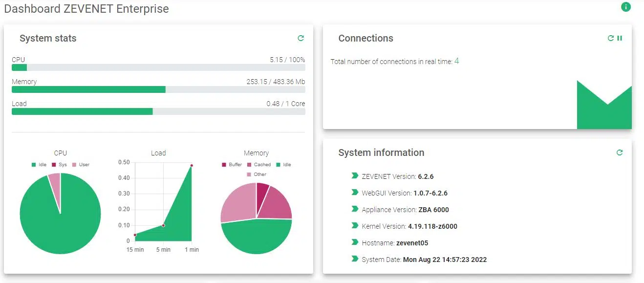Screen dimensions: 644x283
Task: Click the arrow icon beside Hostname
Action: 355,242
